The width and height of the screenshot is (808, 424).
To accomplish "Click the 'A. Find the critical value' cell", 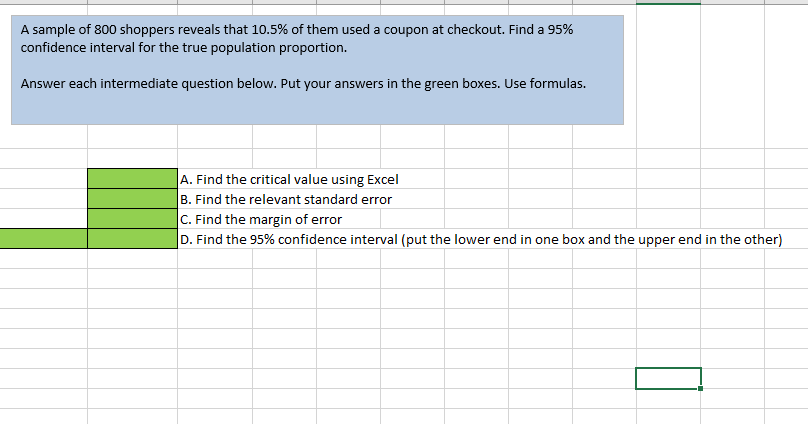I will [x=289, y=179].
